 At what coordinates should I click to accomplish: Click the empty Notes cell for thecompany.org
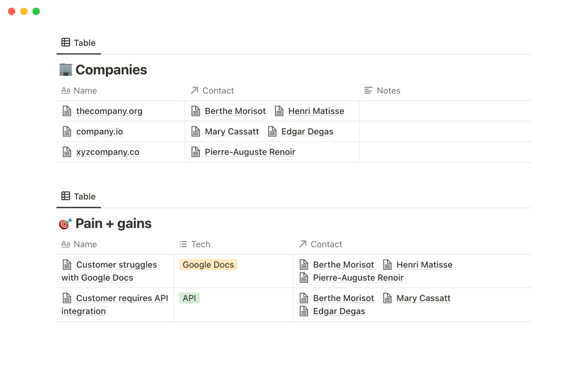(445, 111)
